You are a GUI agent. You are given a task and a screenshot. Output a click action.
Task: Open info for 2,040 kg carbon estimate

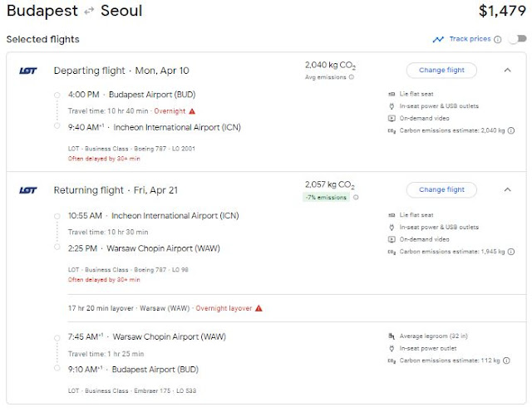pyautogui.click(x=510, y=130)
